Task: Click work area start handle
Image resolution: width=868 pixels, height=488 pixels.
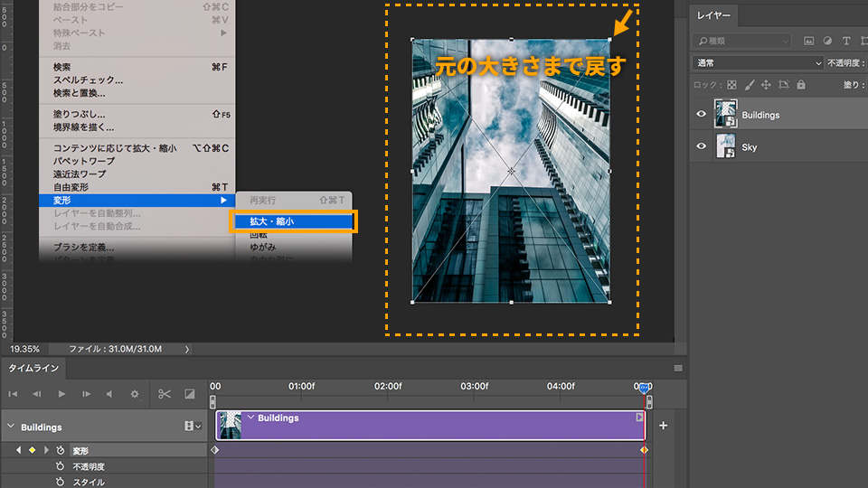Action: point(212,401)
